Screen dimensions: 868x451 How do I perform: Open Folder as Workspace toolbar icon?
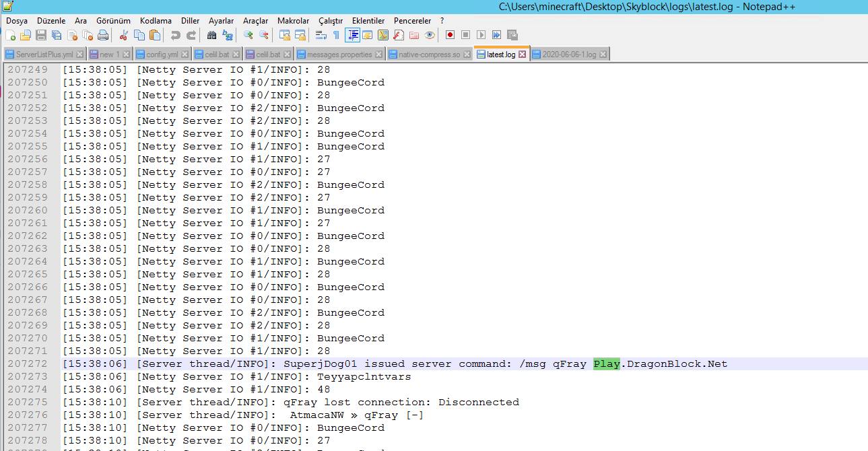414,35
